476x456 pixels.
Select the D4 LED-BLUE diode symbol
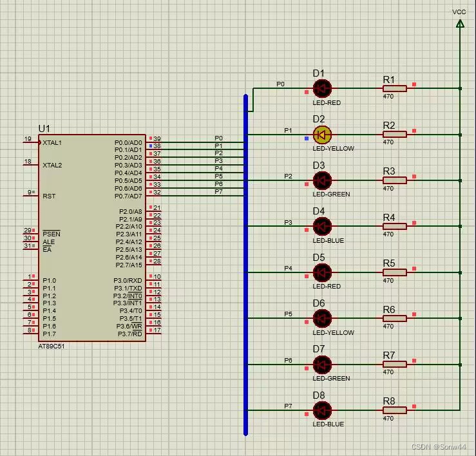click(x=322, y=226)
